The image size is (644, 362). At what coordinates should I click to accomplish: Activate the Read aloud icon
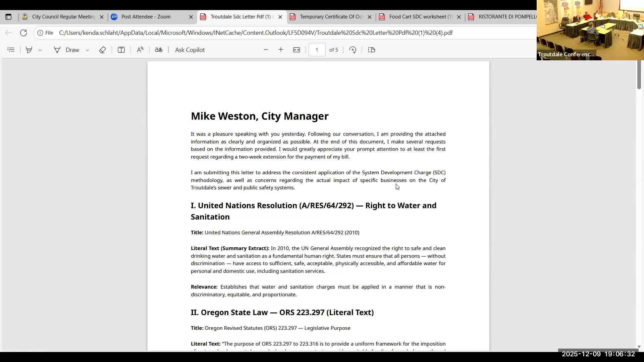tap(140, 50)
